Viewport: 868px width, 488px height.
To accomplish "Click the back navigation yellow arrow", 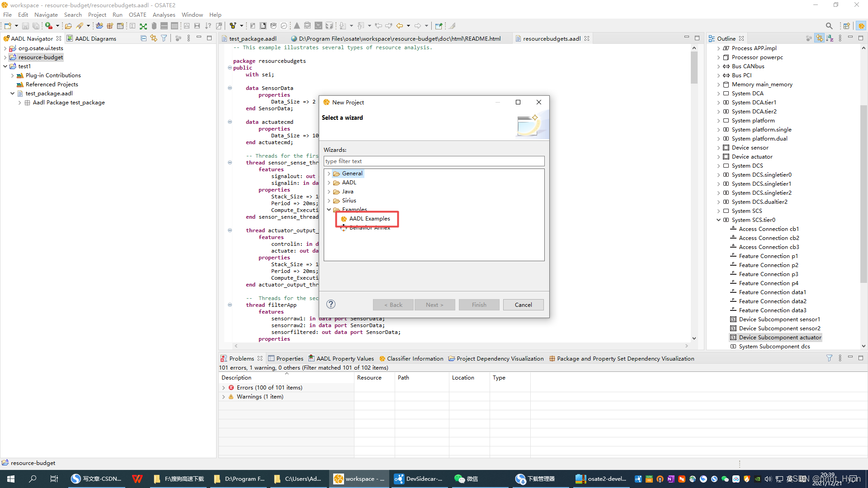I will (400, 26).
